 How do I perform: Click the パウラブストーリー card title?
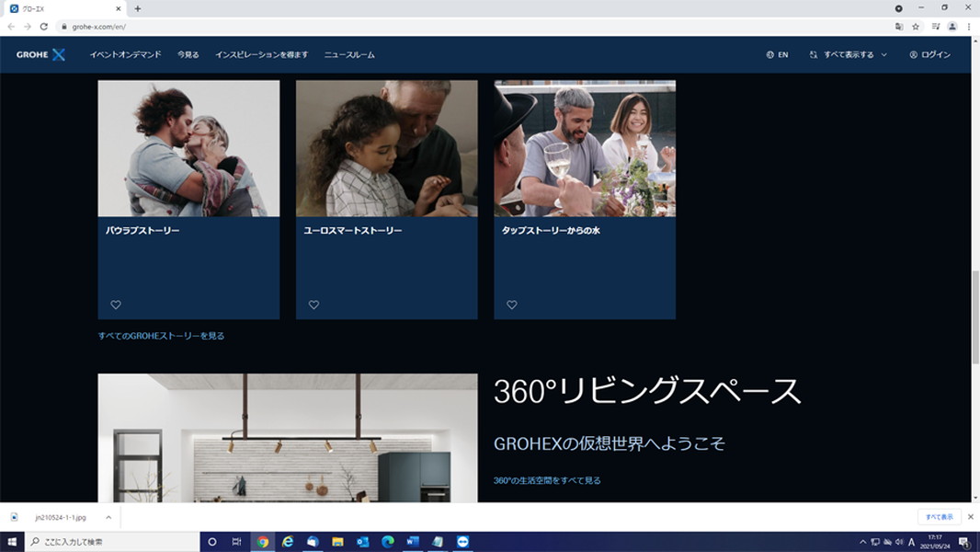click(x=142, y=231)
